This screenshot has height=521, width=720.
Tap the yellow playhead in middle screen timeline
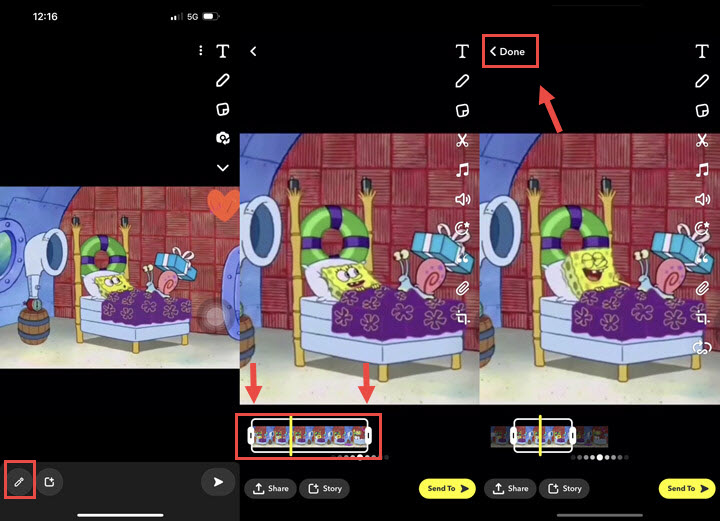291,436
